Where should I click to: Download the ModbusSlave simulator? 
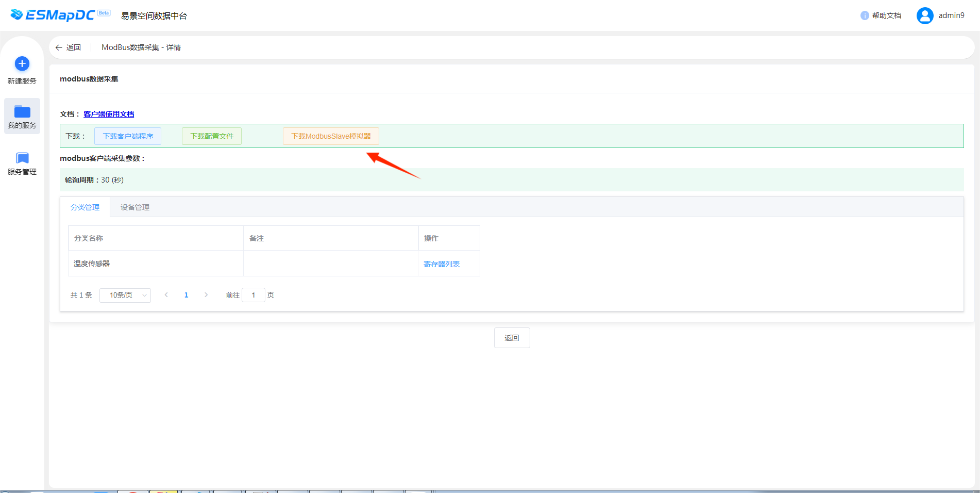click(x=331, y=136)
